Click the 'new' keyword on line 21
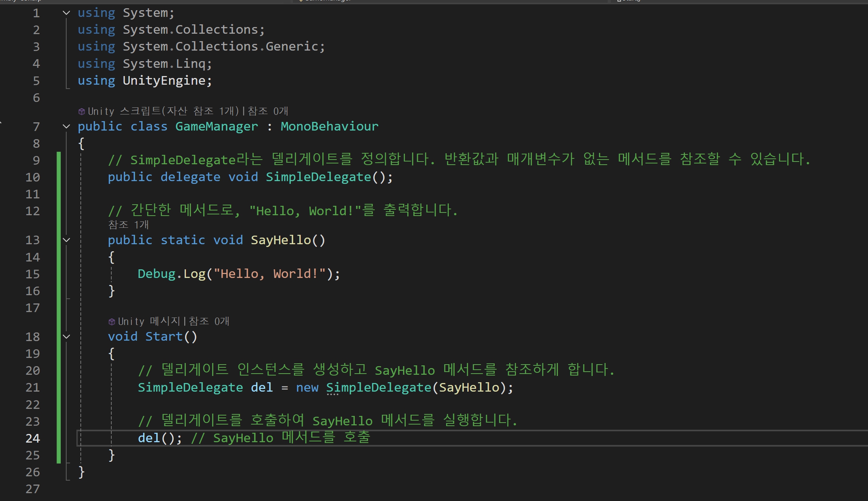Screen dimensions: 868x501 tap(307, 387)
